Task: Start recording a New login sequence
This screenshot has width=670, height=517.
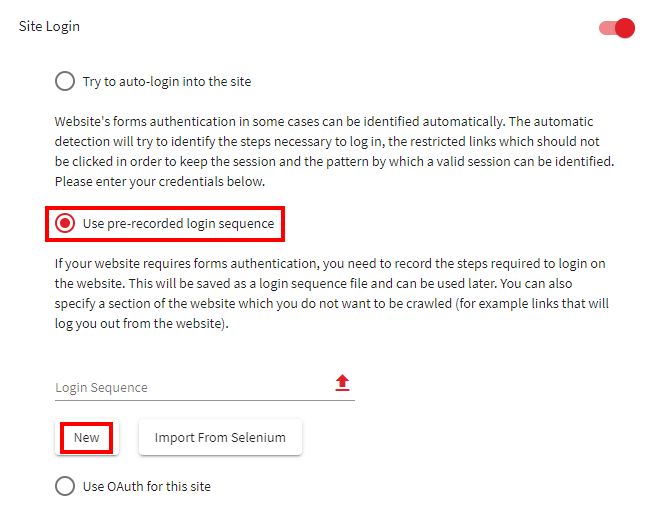Action: [x=87, y=438]
